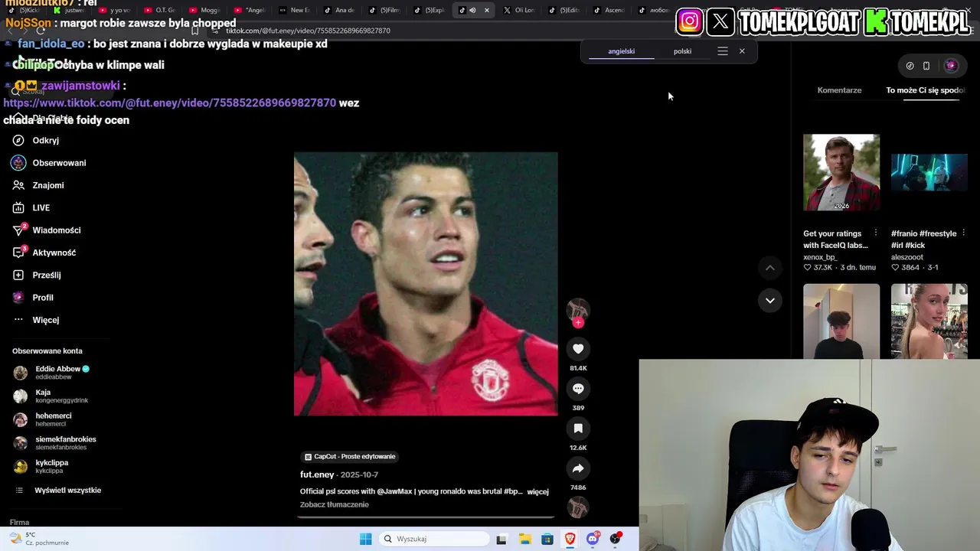Expand the Więcej (More) sidebar menu
The height and width of the screenshot is (551, 980).
(x=35, y=320)
